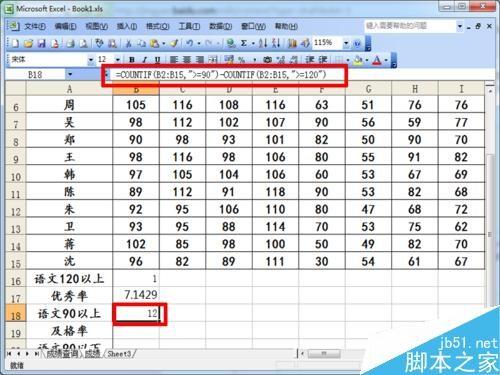
Task: Click the Font Color red A
Action: tap(377, 60)
